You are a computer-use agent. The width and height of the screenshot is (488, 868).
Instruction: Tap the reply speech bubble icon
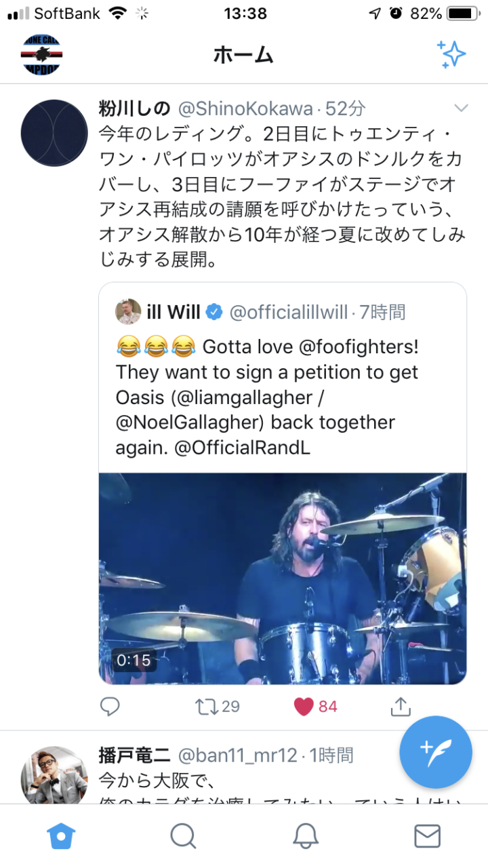(x=110, y=707)
